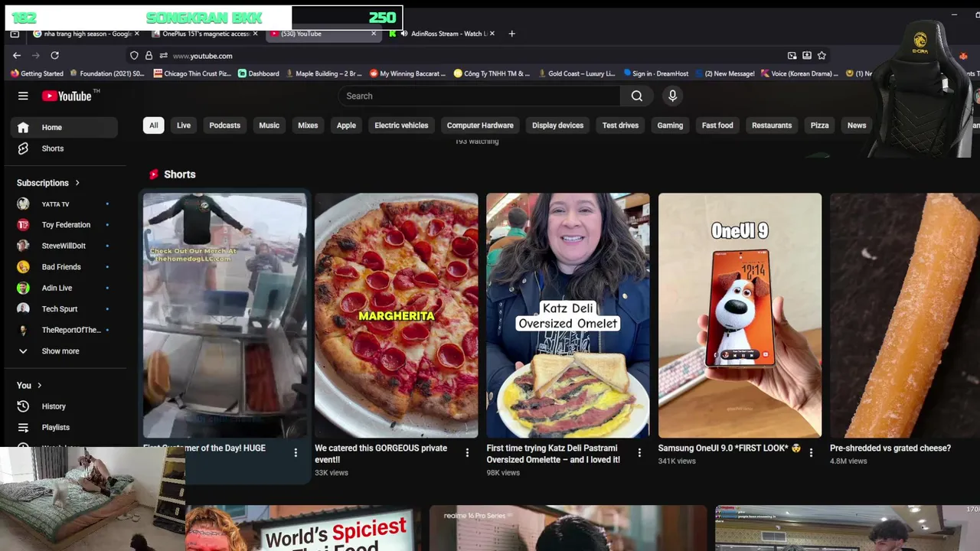Screen dimensions: 980x551
Task: Open Katz Deli Oversized Omelet thumbnail
Action: click(567, 315)
